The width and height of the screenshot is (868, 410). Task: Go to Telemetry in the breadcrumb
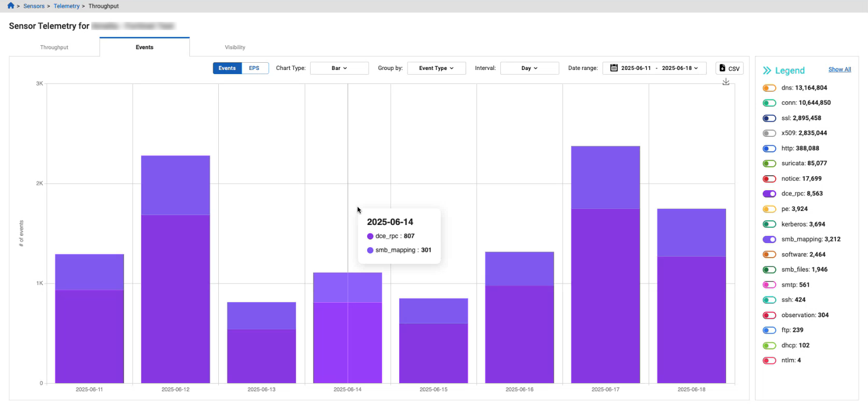pos(66,6)
